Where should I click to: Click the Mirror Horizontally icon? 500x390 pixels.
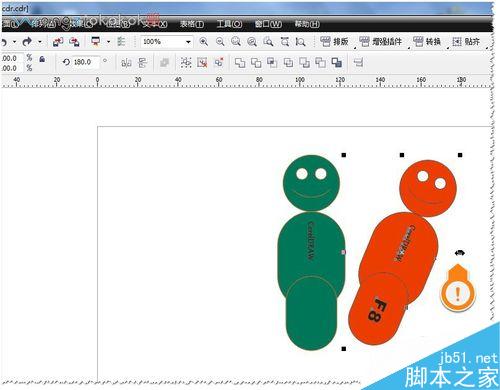pos(126,63)
